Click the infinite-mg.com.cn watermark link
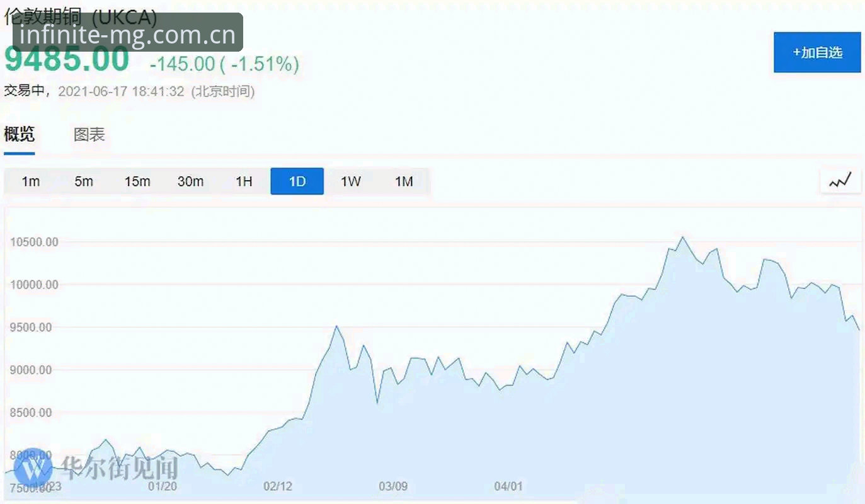 tap(127, 33)
